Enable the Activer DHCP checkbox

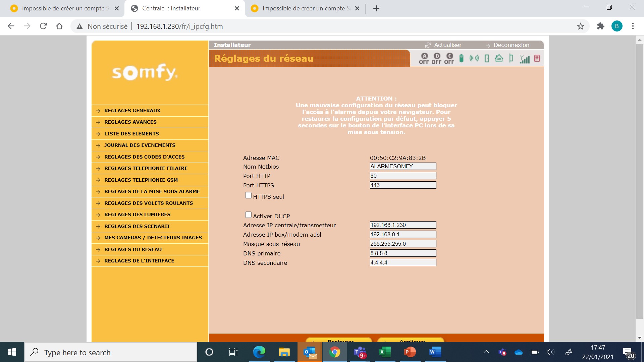tap(248, 215)
